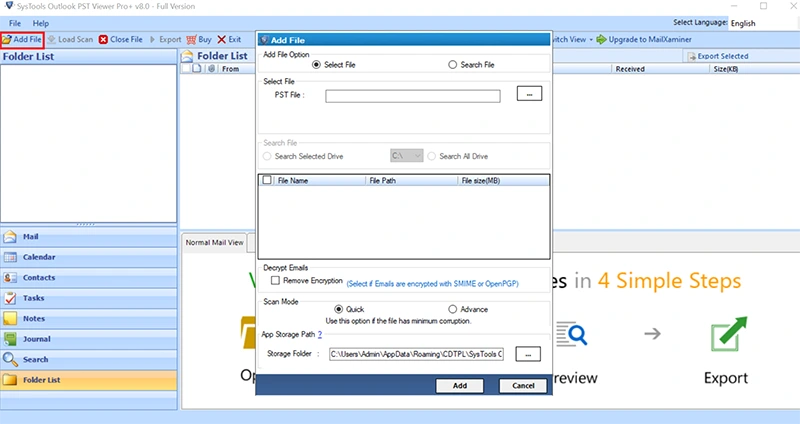Click the Export Selected button
Screen dimensions: 800x424
(718, 56)
